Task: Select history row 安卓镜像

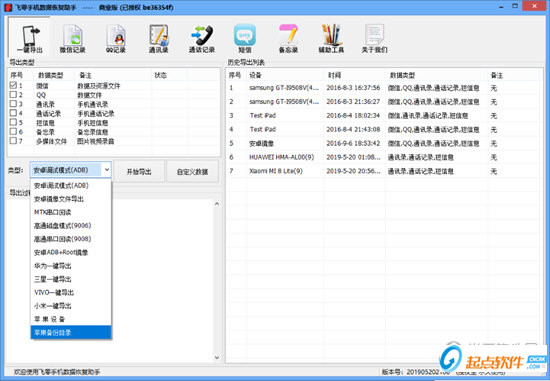Action: pos(382,143)
